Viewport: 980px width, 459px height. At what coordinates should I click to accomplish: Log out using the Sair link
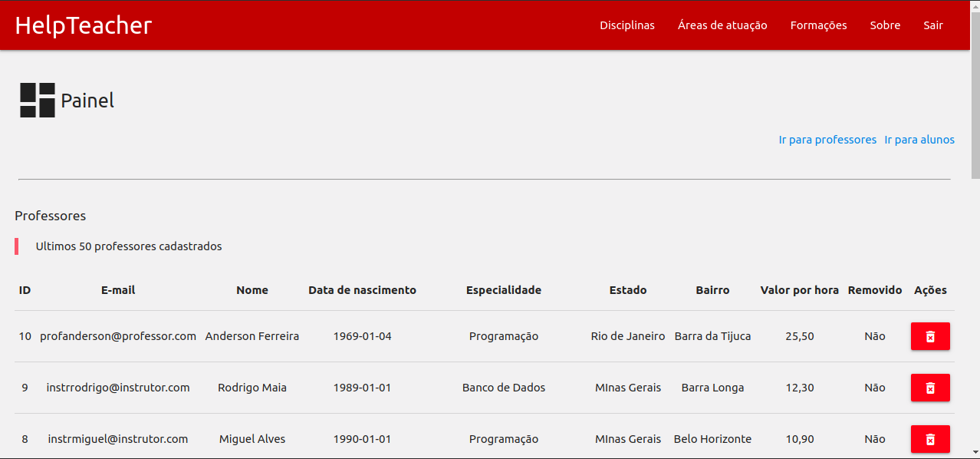coord(933,25)
